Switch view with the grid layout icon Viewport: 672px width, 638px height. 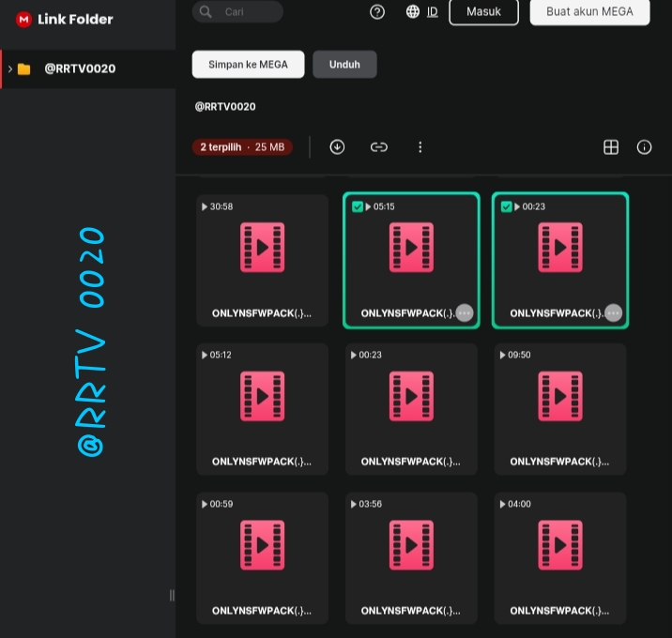coord(611,147)
